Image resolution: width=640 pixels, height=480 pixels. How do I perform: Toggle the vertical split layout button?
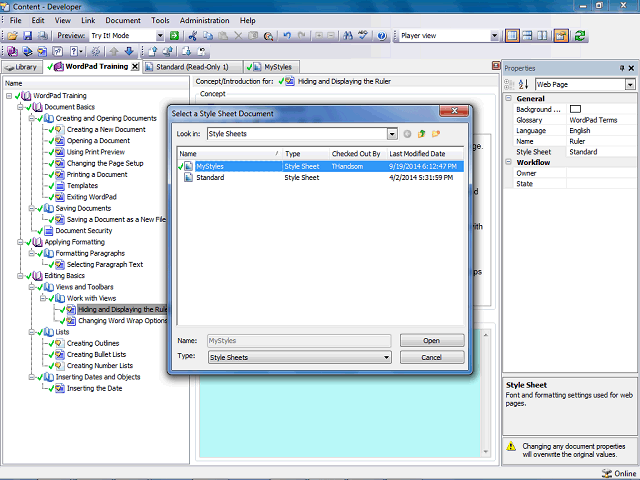[x=542, y=36]
